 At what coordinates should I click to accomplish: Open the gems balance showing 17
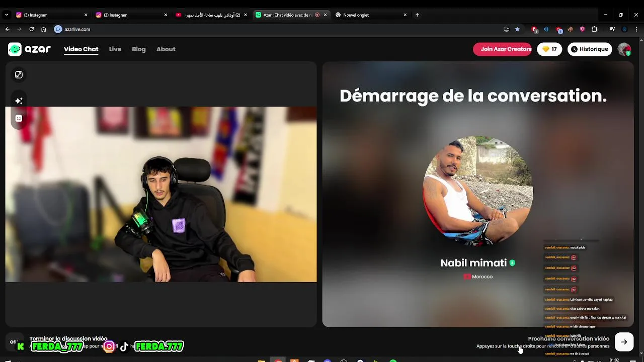(x=549, y=49)
